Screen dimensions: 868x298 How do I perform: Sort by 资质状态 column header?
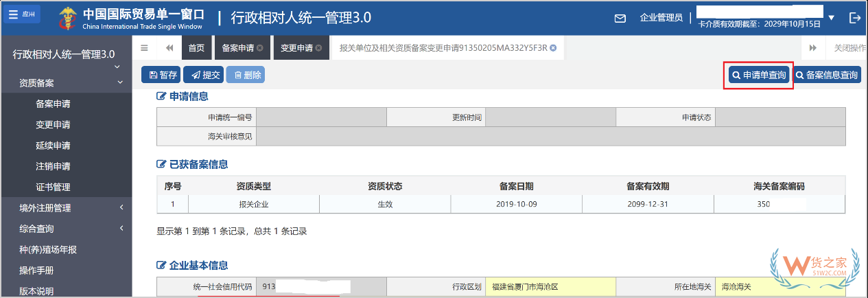coord(385,185)
